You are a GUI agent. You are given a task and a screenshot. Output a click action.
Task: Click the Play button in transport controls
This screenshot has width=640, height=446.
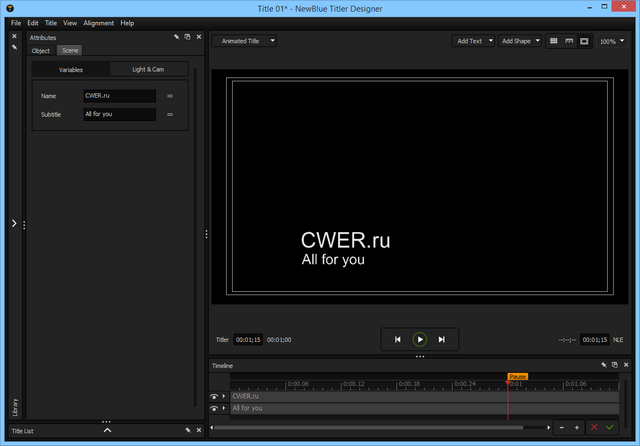[x=420, y=340]
